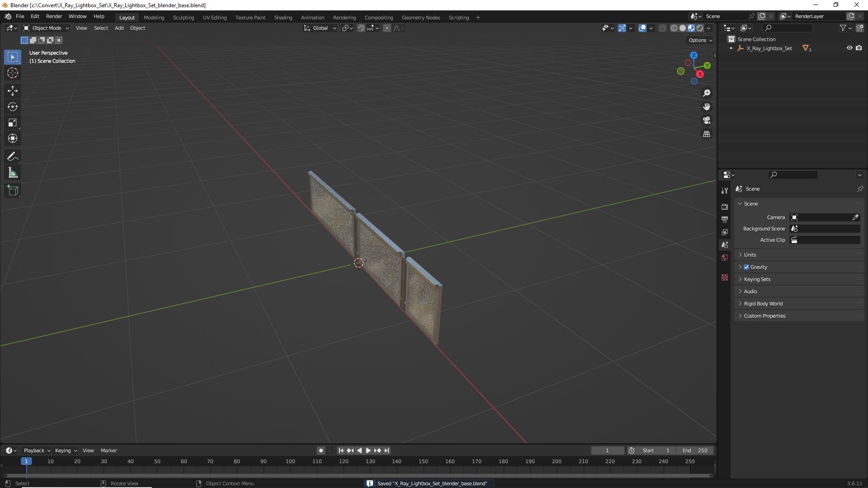Click the hand pan view icon
The width and height of the screenshot is (868, 488).
[707, 107]
